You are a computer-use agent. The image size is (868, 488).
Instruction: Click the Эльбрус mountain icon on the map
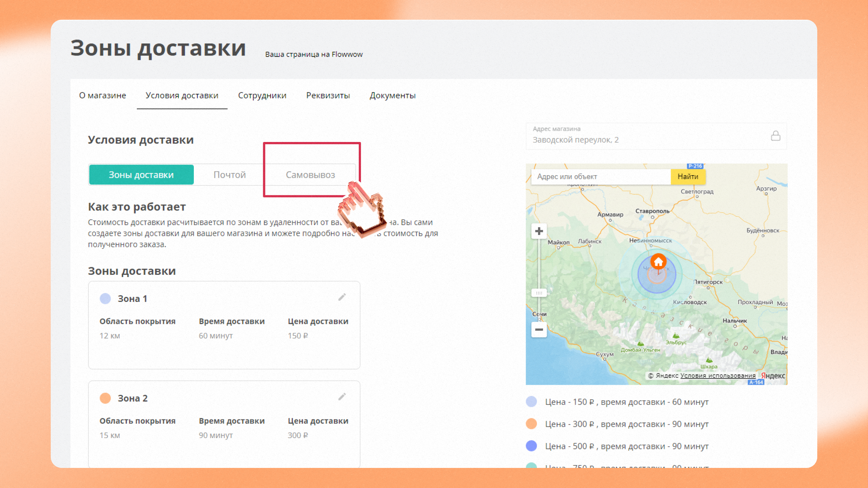(x=676, y=336)
